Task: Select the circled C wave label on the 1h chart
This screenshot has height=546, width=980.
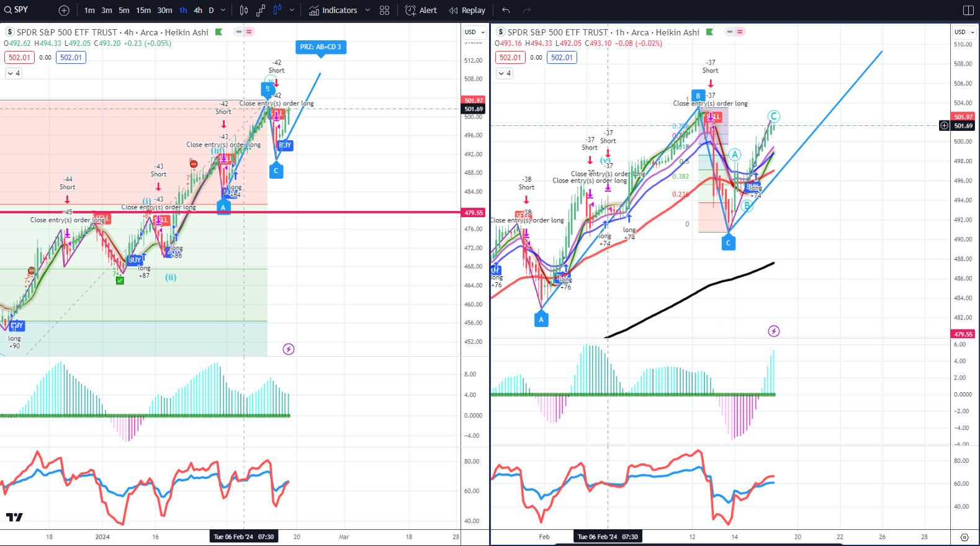Action: point(773,116)
